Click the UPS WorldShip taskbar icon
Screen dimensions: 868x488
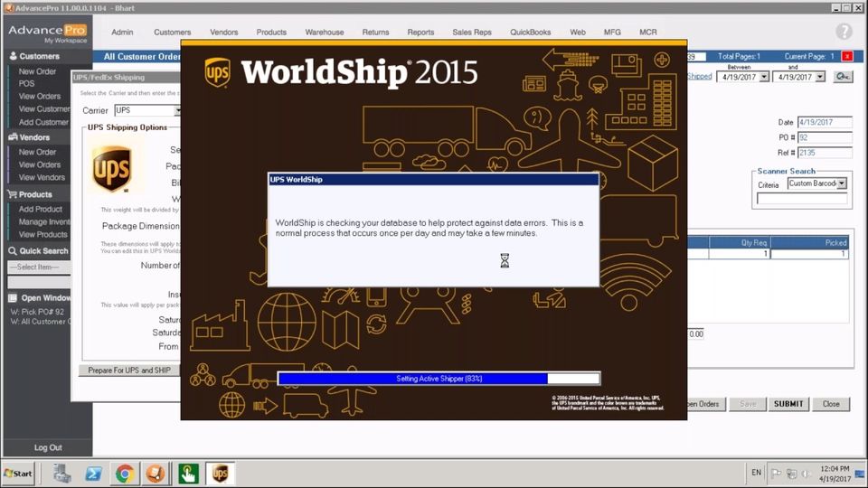pyautogui.click(x=220, y=474)
